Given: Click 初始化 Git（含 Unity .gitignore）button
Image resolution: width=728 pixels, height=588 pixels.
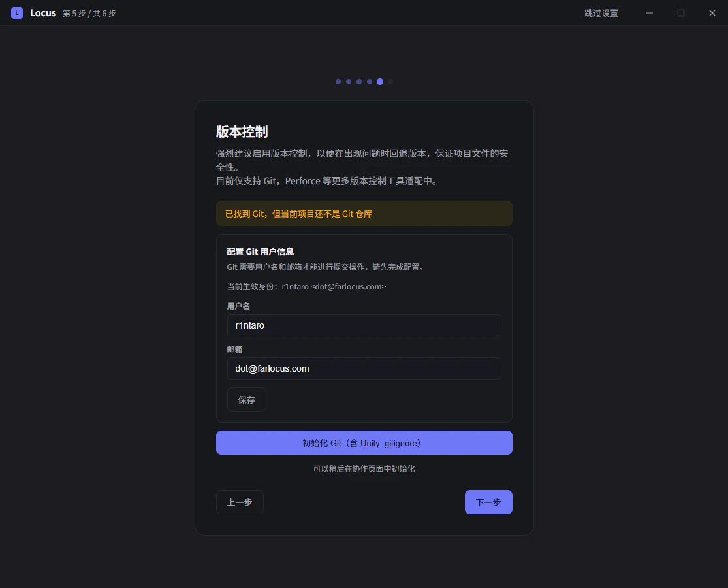Looking at the screenshot, I should point(364,442).
